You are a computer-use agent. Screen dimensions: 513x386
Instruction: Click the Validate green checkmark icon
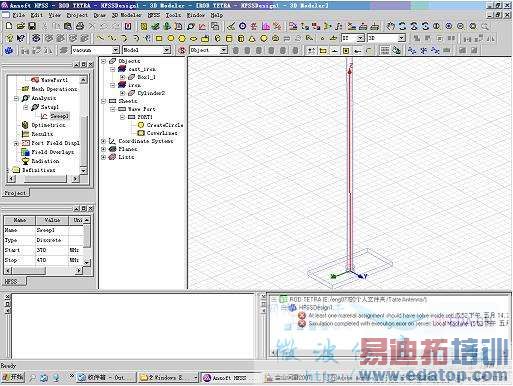click(155, 26)
